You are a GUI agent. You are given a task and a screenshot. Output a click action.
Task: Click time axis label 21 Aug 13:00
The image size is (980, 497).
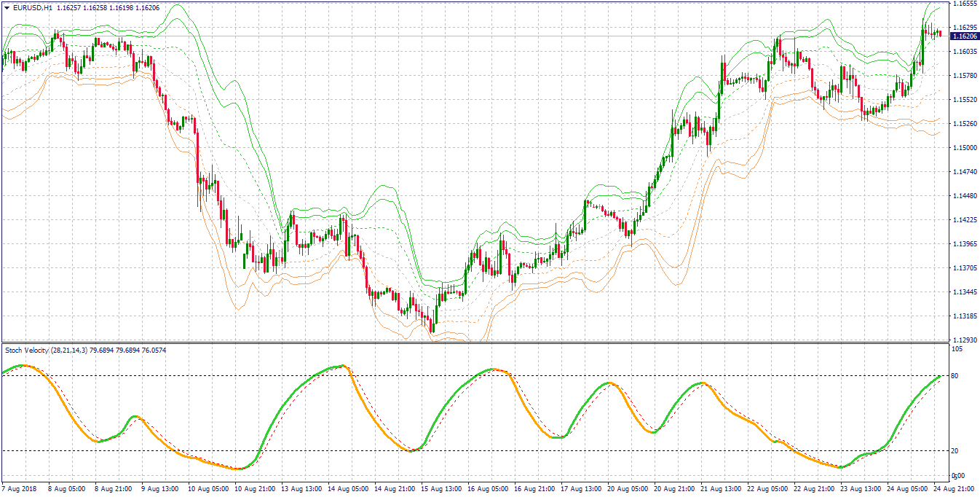(721, 490)
